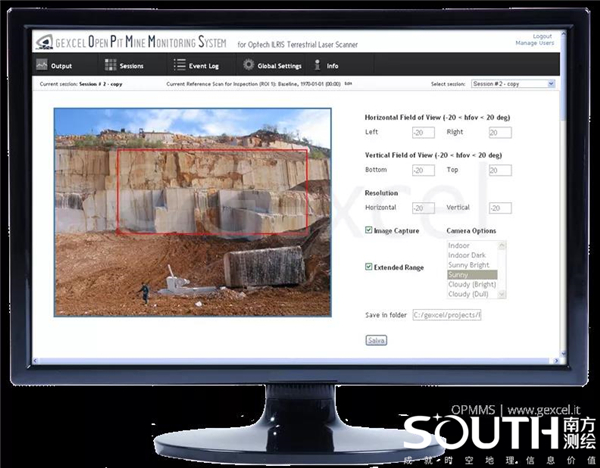Open the Select session dropdown
This screenshot has width=600, height=468.
(512, 84)
